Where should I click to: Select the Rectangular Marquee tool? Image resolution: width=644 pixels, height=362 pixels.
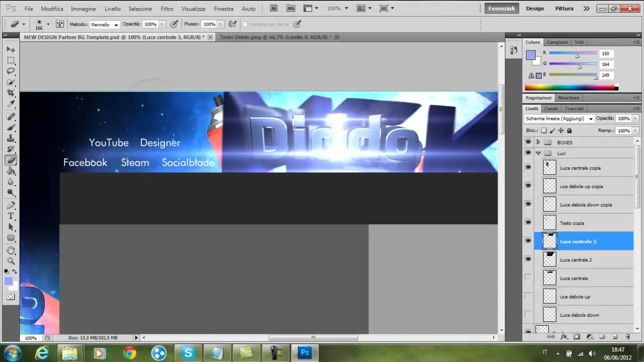[x=11, y=60]
